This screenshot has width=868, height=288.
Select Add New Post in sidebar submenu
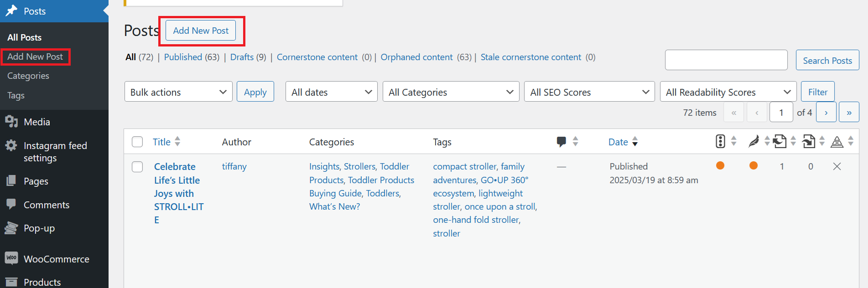point(35,57)
